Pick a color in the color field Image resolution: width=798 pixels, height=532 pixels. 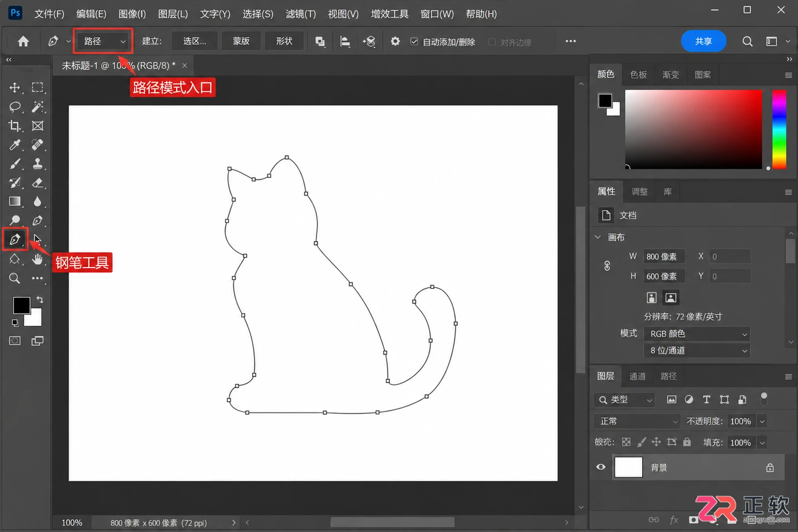[x=693, y=129]
